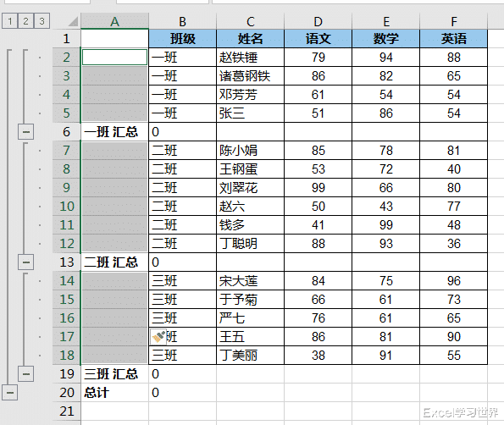The height and width of the screenshot is (425, 504).
Task: Select the active cell A2
Action: tap(114, 58)
